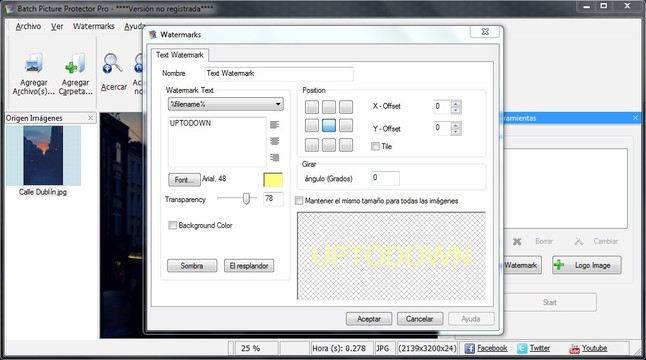Check the Background Color option
This screenshot has height=360, width=646.
[173, 225]
